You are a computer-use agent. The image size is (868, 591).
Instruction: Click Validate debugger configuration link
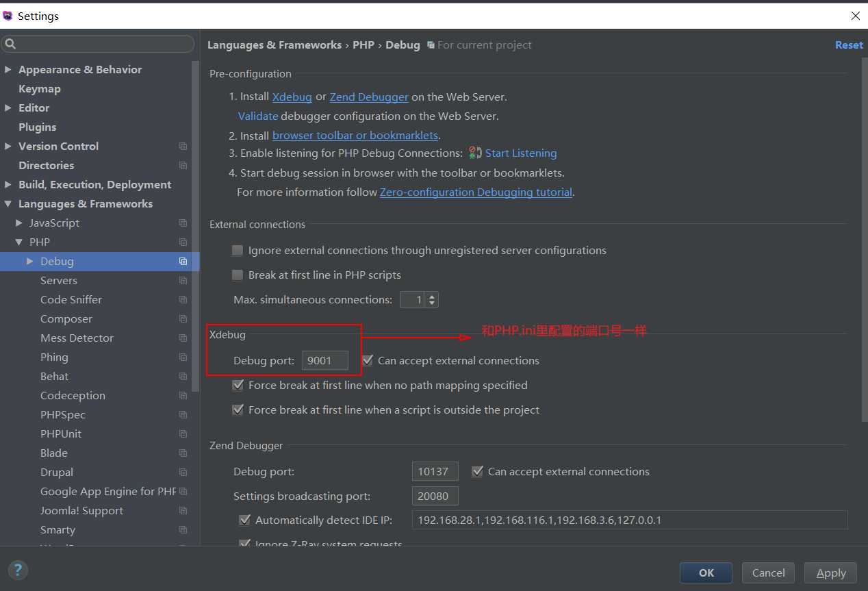click(x=258, y=116)
